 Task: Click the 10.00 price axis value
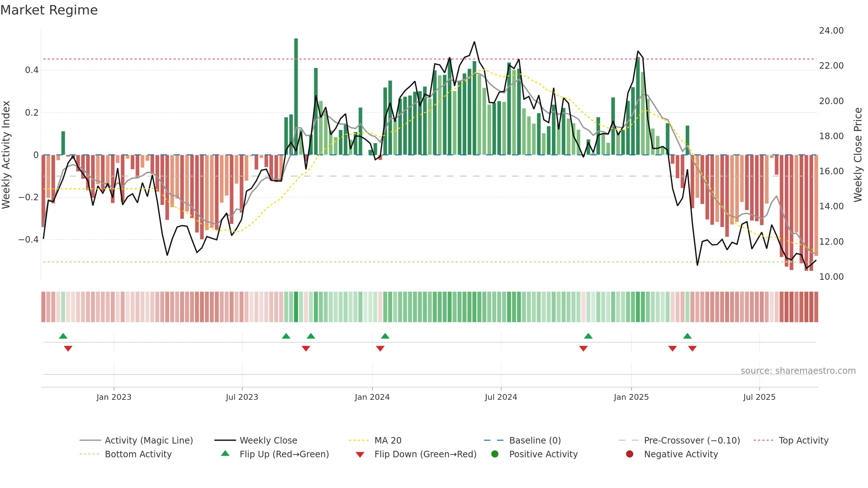(831, 277)
